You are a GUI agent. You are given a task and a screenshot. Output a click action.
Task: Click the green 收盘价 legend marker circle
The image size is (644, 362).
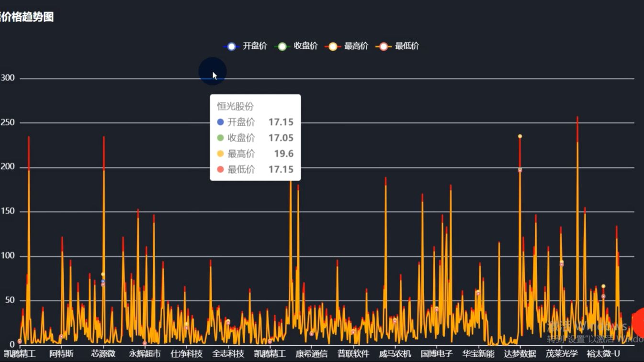click(x=282, y=46)
